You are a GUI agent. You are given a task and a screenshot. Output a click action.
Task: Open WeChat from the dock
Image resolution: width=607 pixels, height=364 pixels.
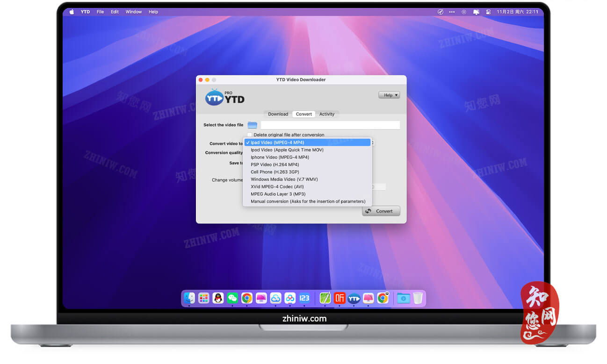tap(232, 298)
